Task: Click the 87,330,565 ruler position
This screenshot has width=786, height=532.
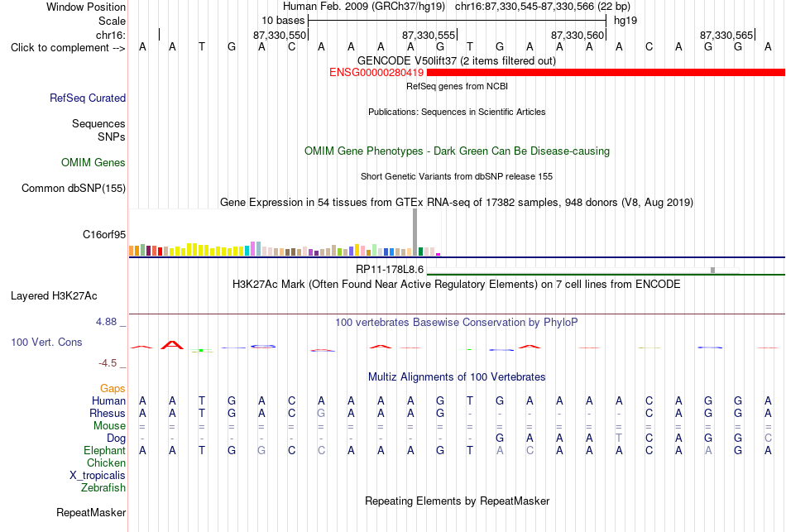Action: point(726,35)
